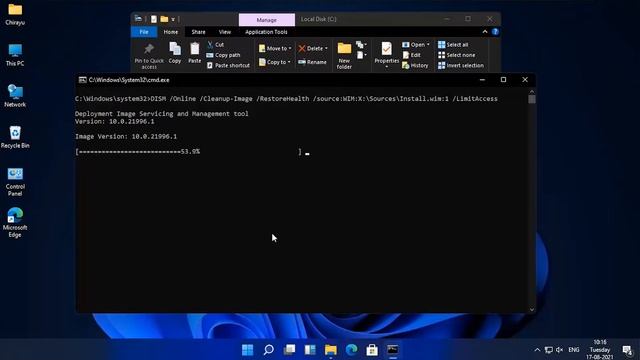Image resolution: width=640 pixels, height=360 pixels.
Task: Open the Move to dropdown
Action: coord(275,49)
